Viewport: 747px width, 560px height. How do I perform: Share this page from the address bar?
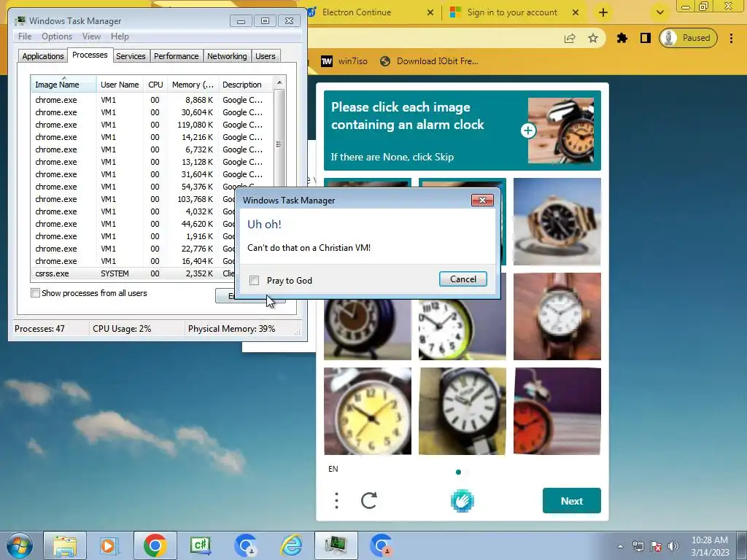click(x=570, y=38)
